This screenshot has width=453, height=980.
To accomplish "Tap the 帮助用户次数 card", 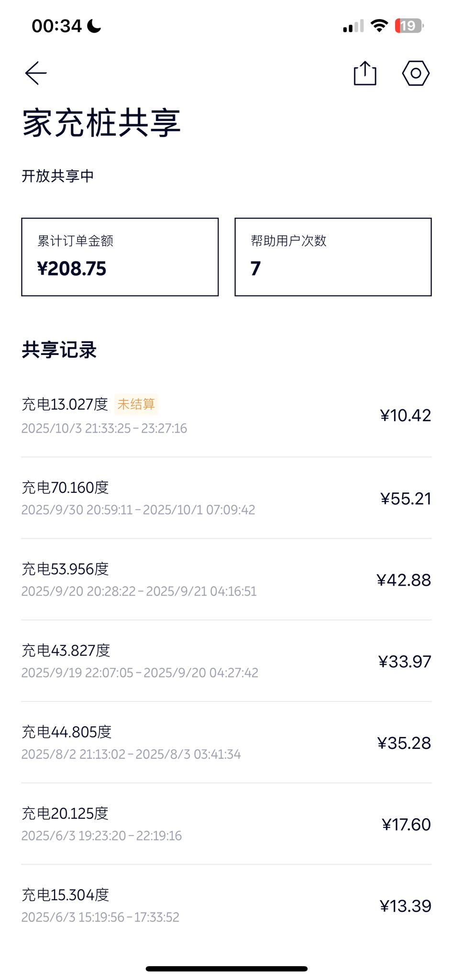I will tap(333, 257).
